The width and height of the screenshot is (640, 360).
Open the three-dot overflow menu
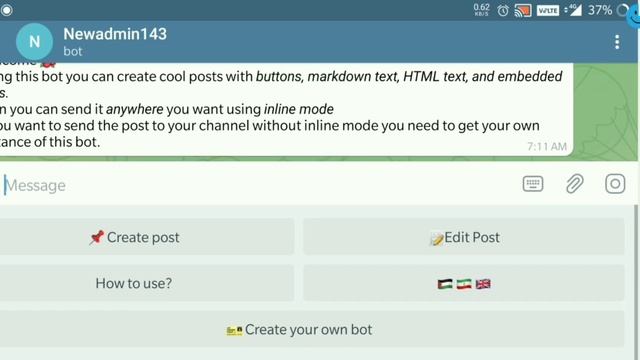pyautogui.click(x=617, y=42)
